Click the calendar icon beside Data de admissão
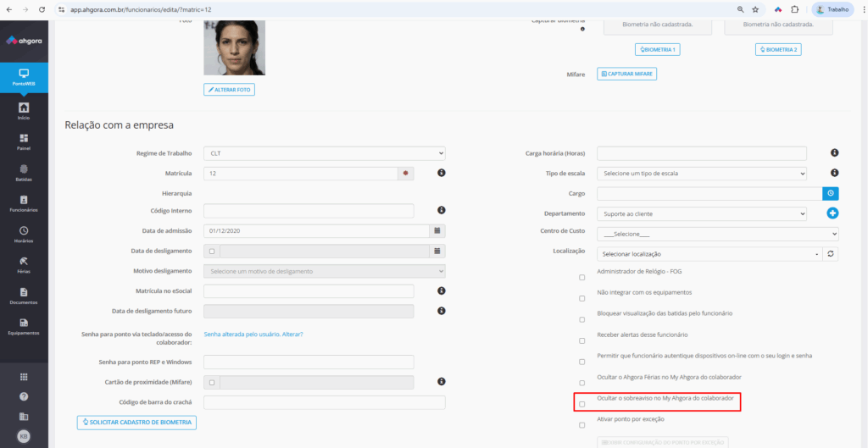 pyautogui.click(x=437, y=230)
